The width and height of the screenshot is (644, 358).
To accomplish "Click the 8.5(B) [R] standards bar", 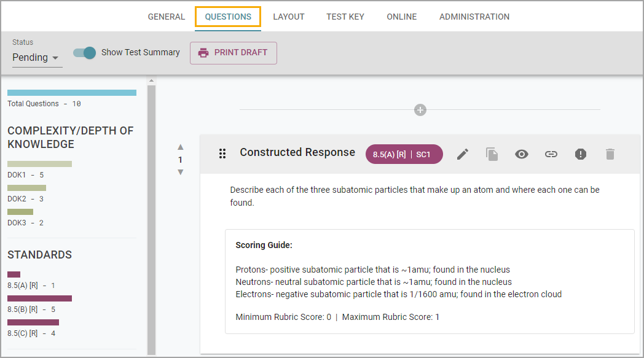I will (39, 298).
